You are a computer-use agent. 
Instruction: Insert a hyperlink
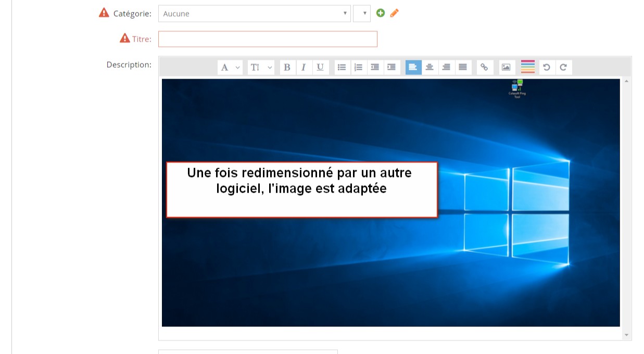point(484,67)
